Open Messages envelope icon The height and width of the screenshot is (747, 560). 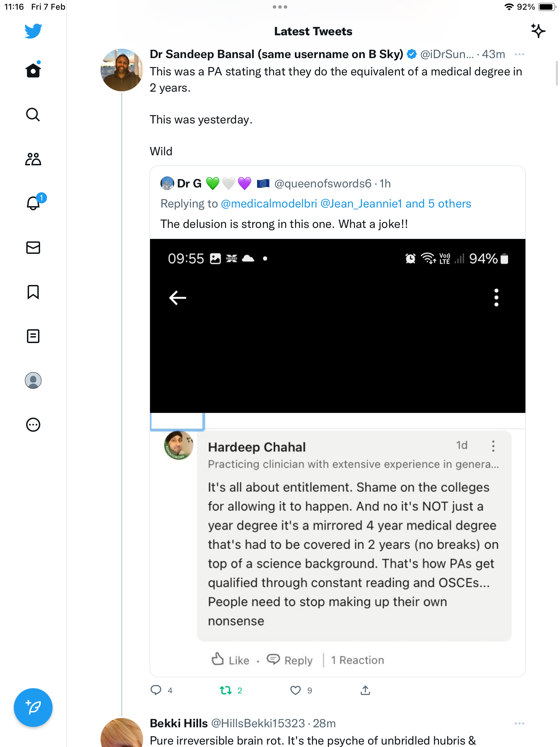click(33, 248)
